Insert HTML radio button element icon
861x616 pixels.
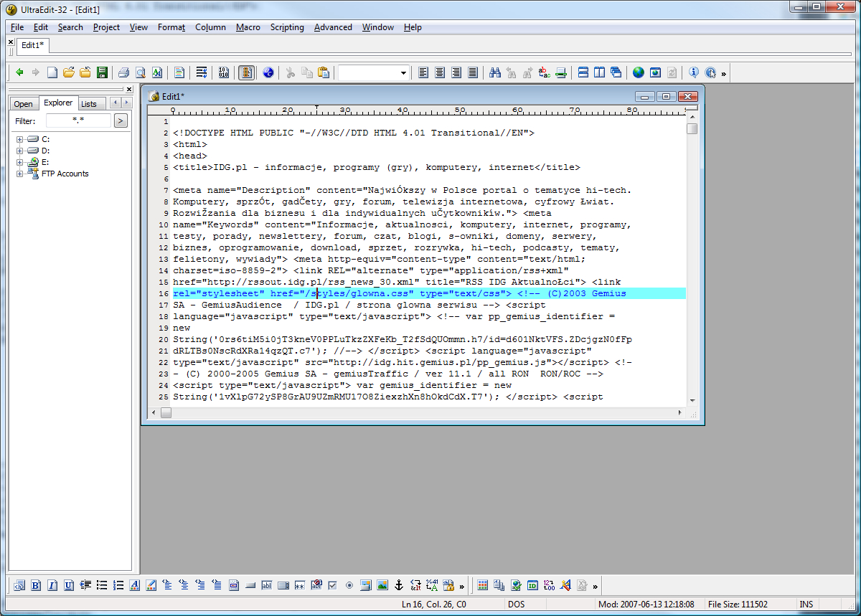[x=349, y=585]
